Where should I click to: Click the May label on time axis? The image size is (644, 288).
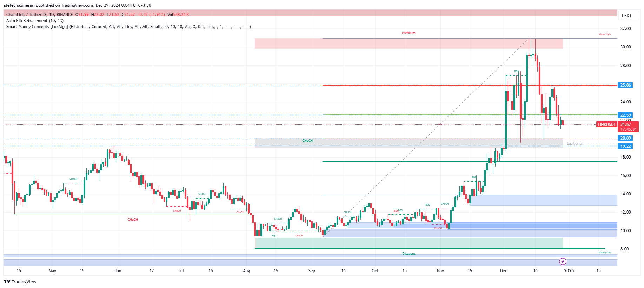tap(52, 271)
